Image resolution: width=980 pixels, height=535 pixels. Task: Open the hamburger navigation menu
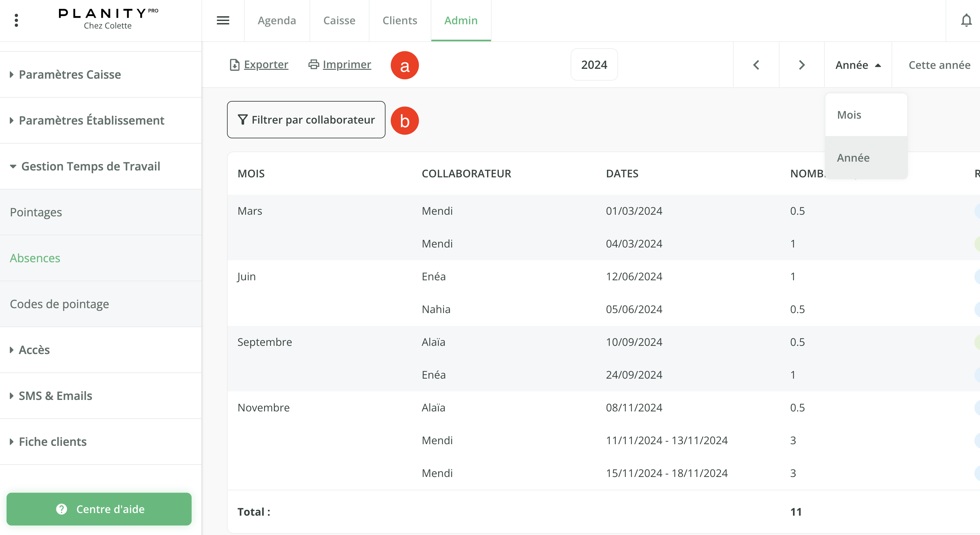tap(223, 21)
